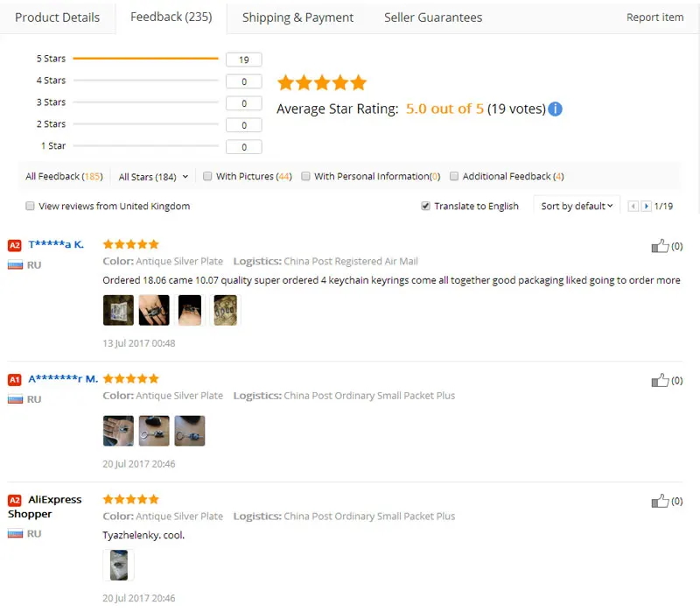Click thumbs-up on the AliExpress Shopper review
Image resolution: width=700 pixels, height=612 pixels.
[x=660, y=502]
